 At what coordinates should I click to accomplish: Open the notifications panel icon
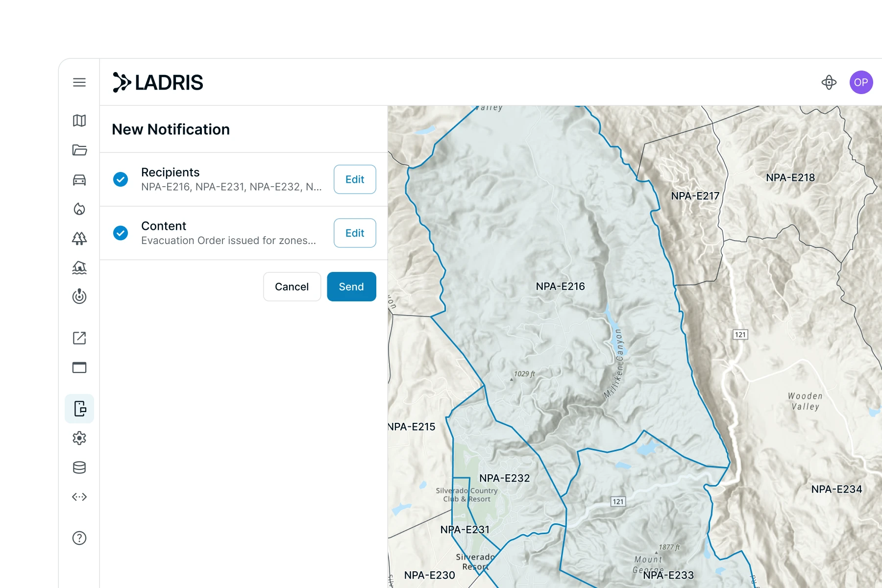pyautogui.click(x=79, y=408)
